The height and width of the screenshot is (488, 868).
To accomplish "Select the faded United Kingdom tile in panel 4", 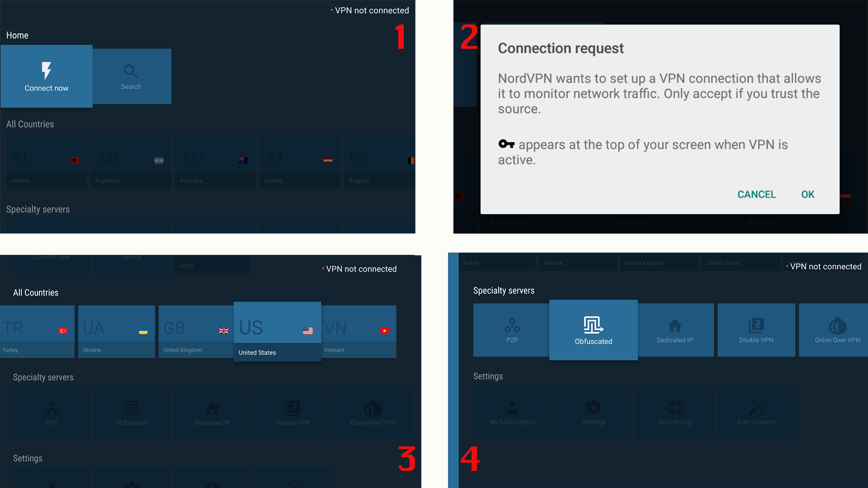I will coord(659,263).
